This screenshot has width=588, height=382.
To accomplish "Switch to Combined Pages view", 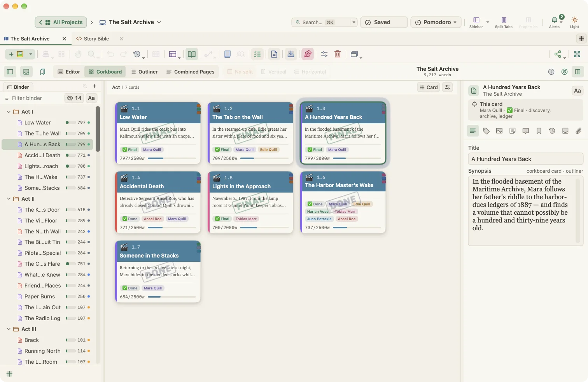I will pos(191,72).
